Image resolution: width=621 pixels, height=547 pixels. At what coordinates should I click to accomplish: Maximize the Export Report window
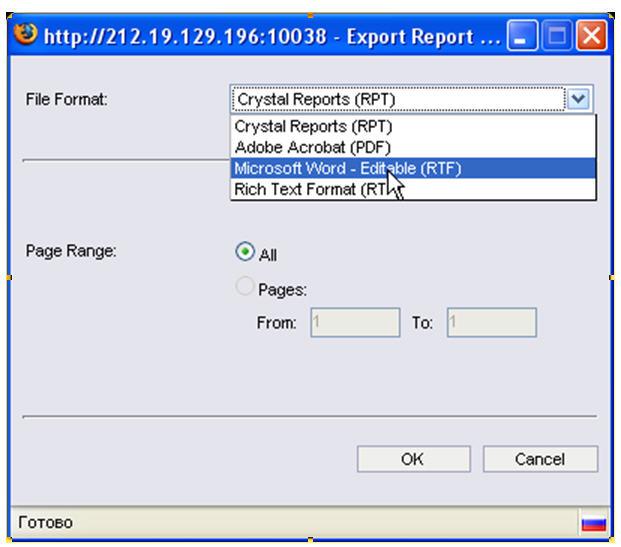tap(557, 36)
